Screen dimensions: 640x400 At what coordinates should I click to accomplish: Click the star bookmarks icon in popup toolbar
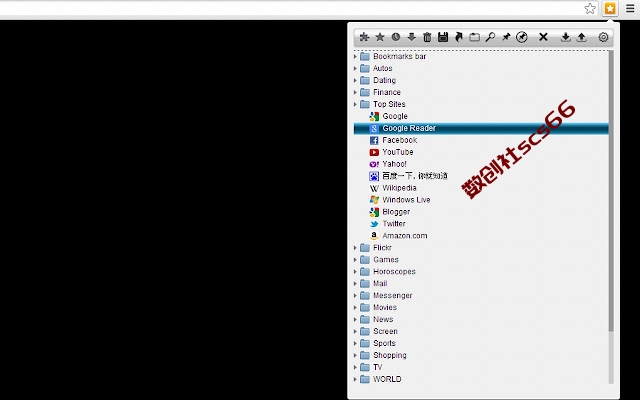(380, 37)
